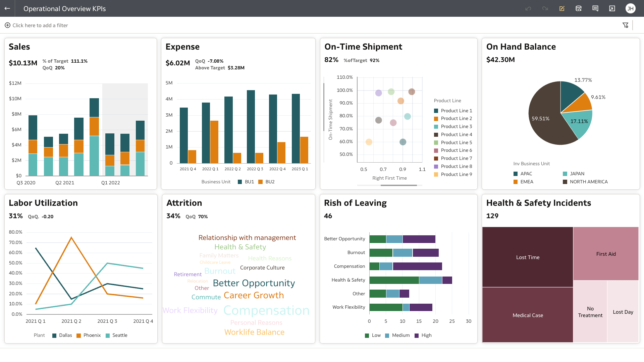The width and height of the screenshot is (644, 362).
Task: Select the Lost Time tile in the treemap
Action: 528,257
